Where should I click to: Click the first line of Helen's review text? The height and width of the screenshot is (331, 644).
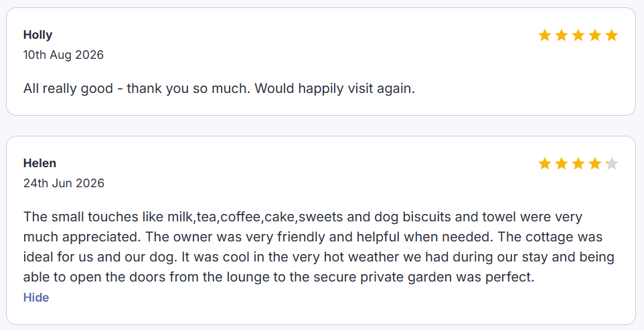coord(303,217)
